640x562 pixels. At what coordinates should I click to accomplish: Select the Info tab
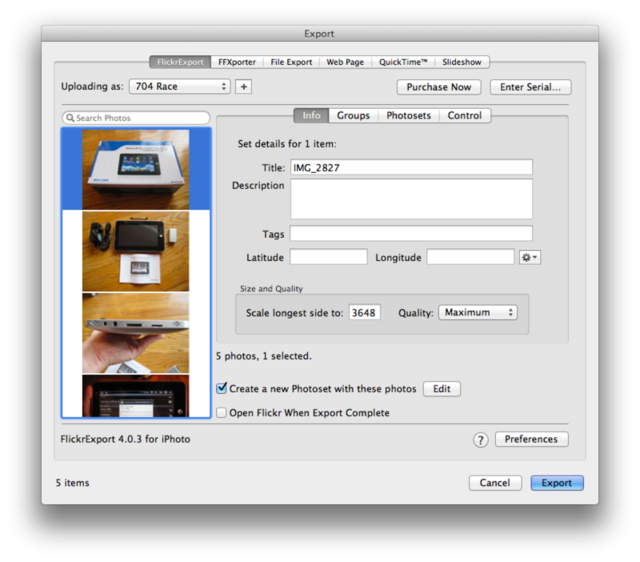311,116
